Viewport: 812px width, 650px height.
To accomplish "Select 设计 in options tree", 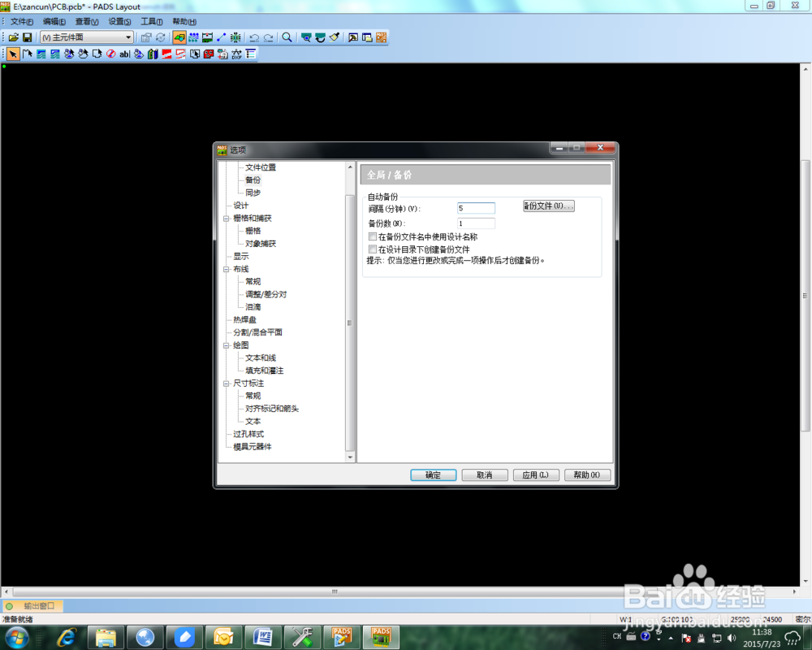I will click(x=240, y=206).
